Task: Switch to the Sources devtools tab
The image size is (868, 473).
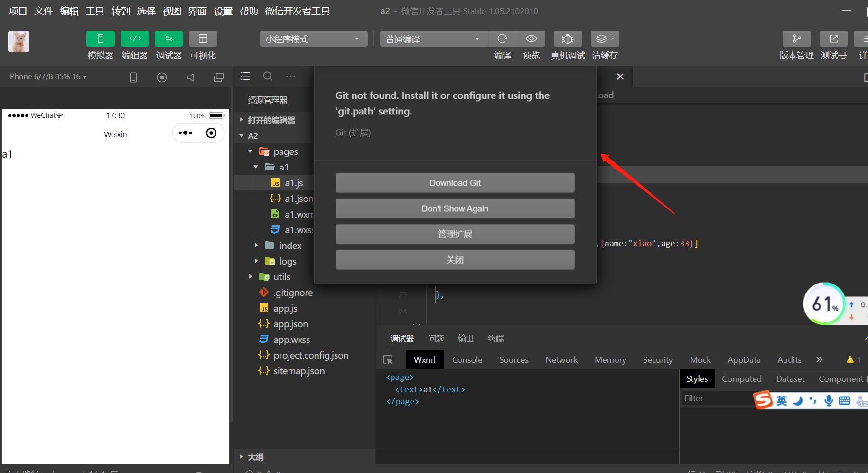Action: tap(513, 360)
